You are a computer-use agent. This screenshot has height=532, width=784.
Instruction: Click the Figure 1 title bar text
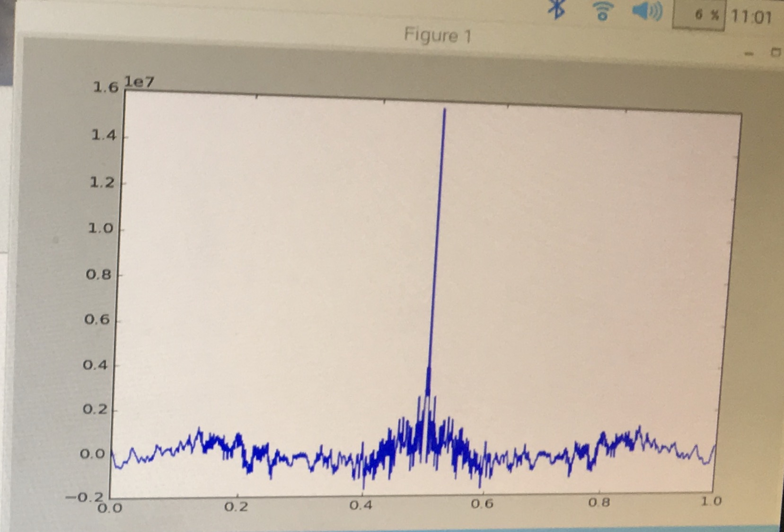(437, 35)
